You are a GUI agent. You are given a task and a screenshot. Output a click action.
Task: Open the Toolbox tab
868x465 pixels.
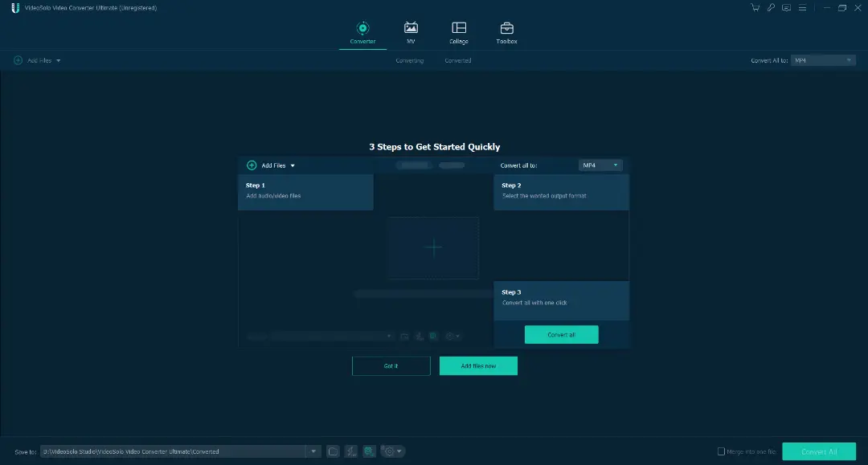tap(506, 33)
